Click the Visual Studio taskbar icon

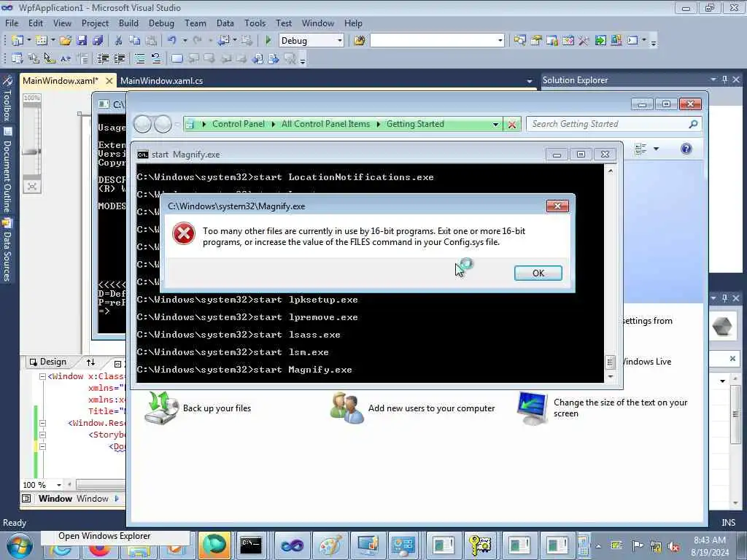[x=292, y=545]
